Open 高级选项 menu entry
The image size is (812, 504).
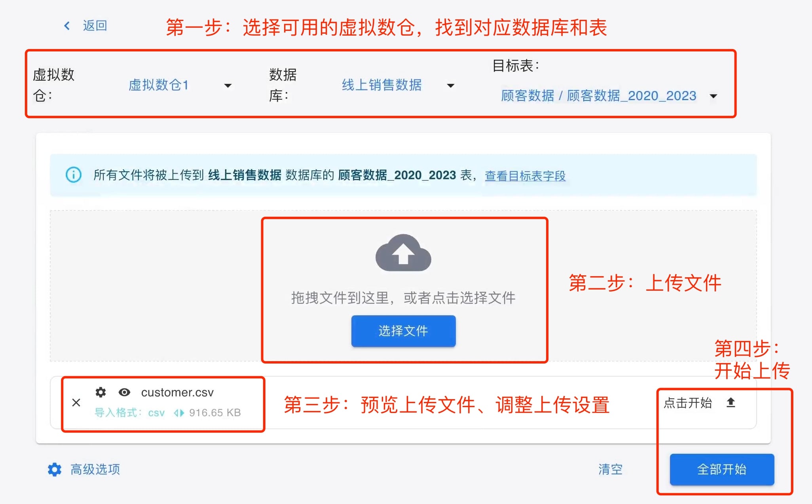click(95, 470)
